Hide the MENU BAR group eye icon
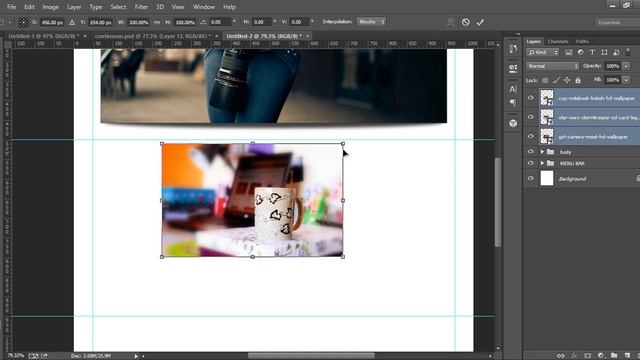The width and height of the screenshot is (640, 360). [531, 163]
